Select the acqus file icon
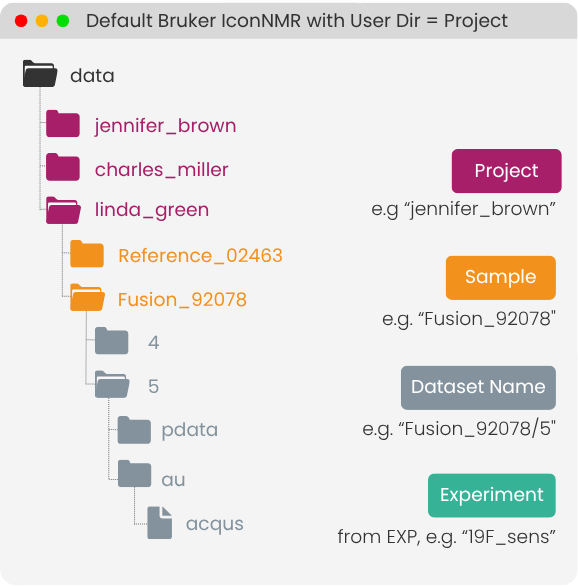 pyautogui.click(x=160, y=522)
